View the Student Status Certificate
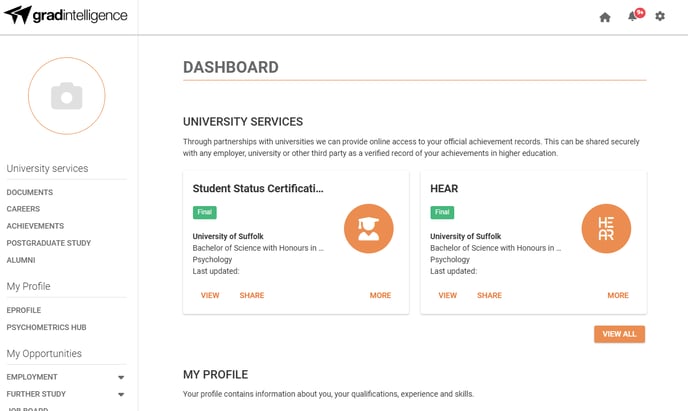This screenshot has height=411, width=688. (210, 295)
